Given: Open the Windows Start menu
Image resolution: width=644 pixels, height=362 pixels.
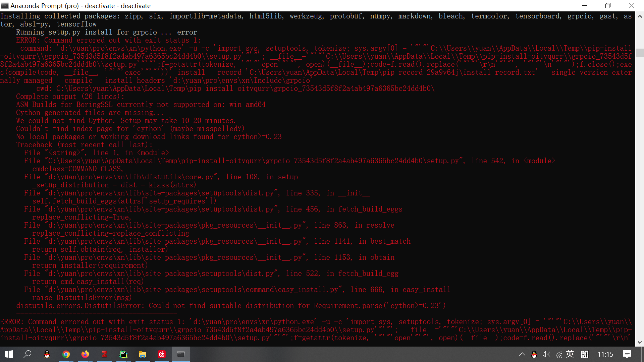Looking at the screenshot, I should pyautogui.click(x=9, y=354).
